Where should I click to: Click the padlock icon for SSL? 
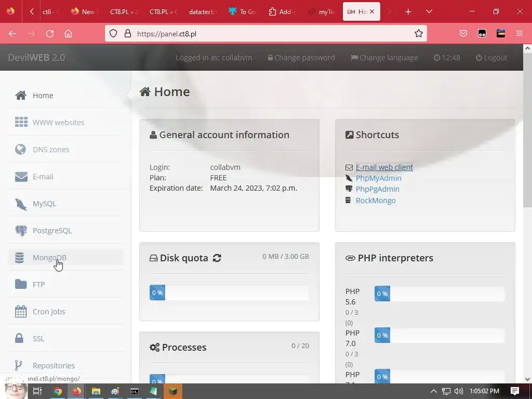pyautogui.click(x=19, y=338)
